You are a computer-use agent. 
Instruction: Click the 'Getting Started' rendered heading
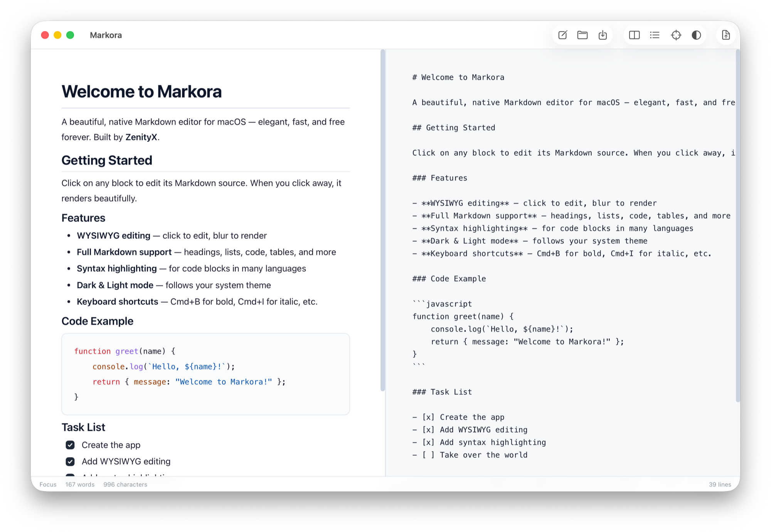(x=107, y=160)
